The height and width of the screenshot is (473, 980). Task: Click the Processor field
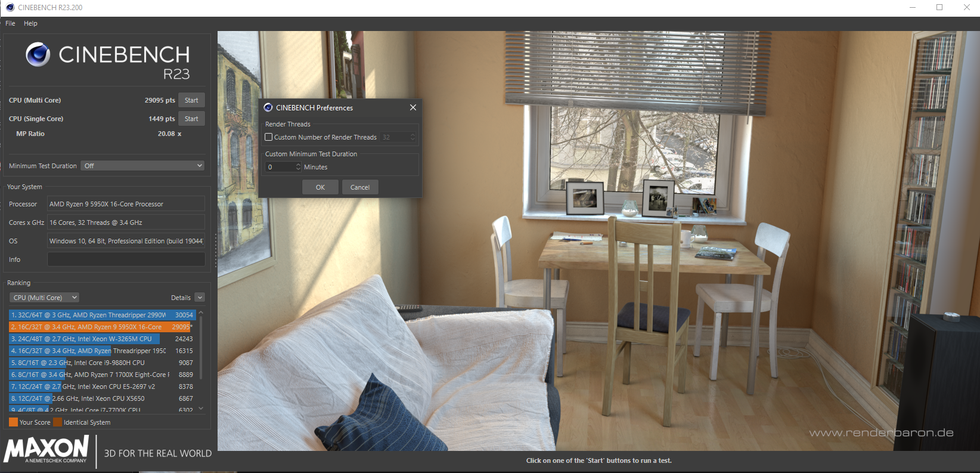coord(126,204)
